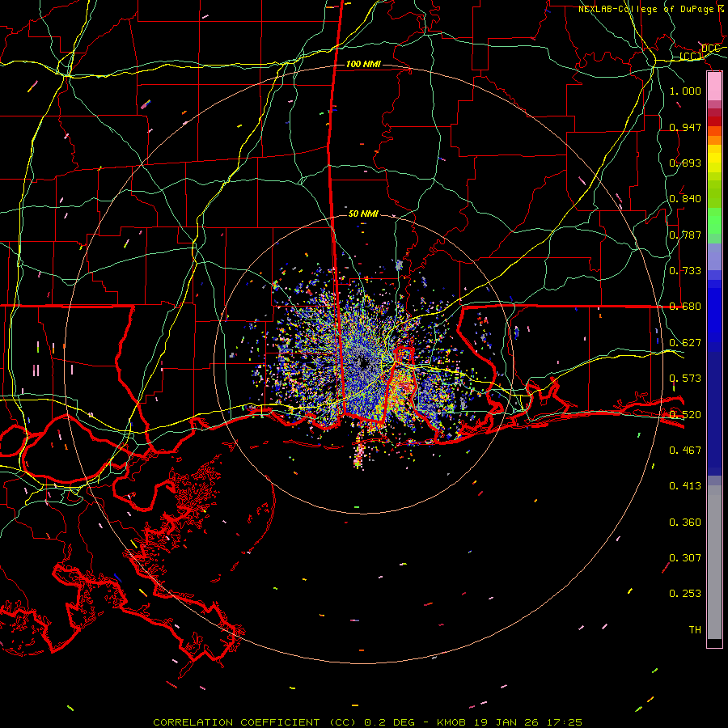Click the 0.413 legend value
The height and width of the screenshot is (728, 728).
[x=685, y=486]
